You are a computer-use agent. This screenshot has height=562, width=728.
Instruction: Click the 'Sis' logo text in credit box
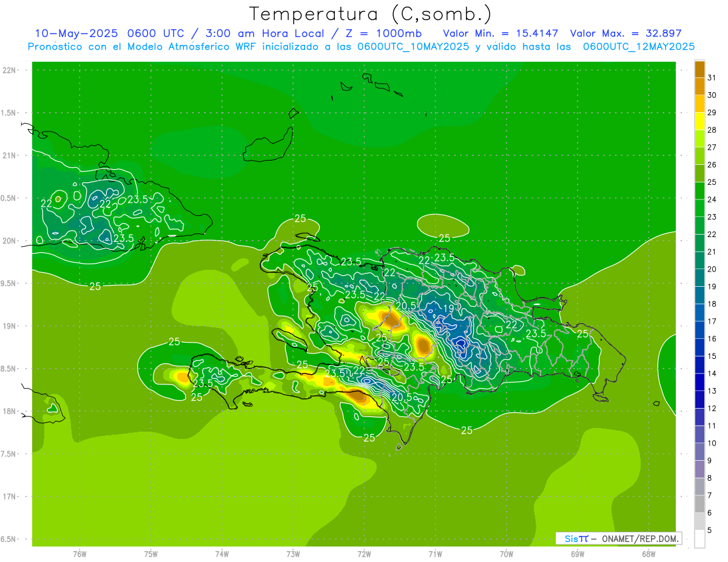571,538
